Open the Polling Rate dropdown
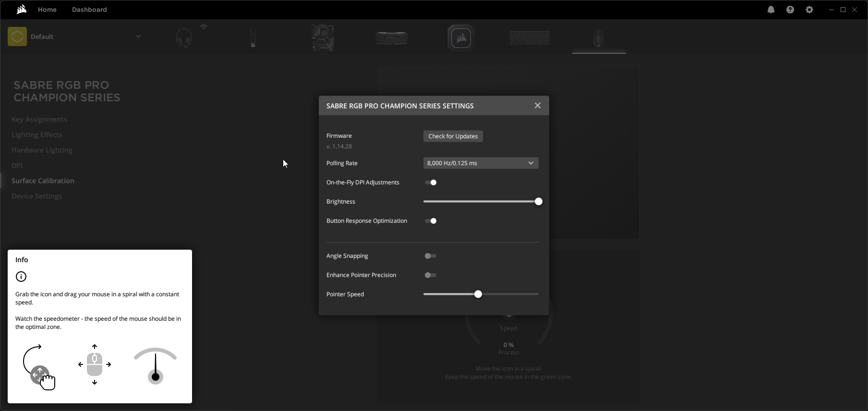This screenshot has width=868, height=411. [481, 163]
